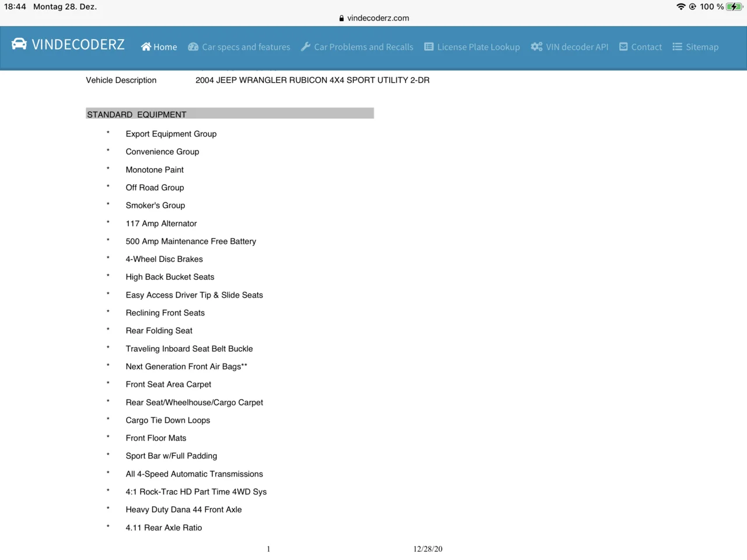
Task: Go to License Plate Lookup
Action: click(472, 47)
